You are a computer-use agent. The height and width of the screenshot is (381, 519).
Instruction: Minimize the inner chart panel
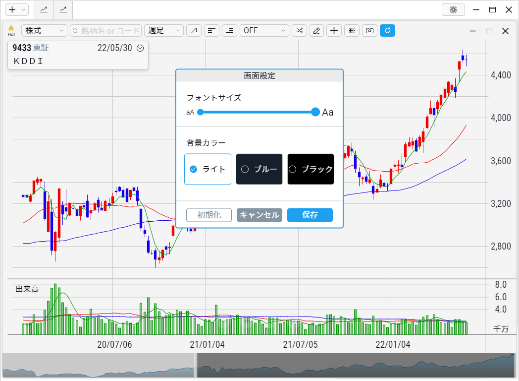pos(473,31)
